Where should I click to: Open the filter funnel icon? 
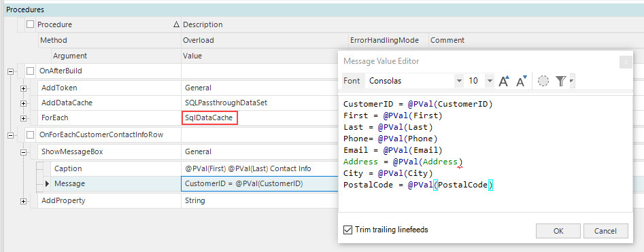coord(560,81)
